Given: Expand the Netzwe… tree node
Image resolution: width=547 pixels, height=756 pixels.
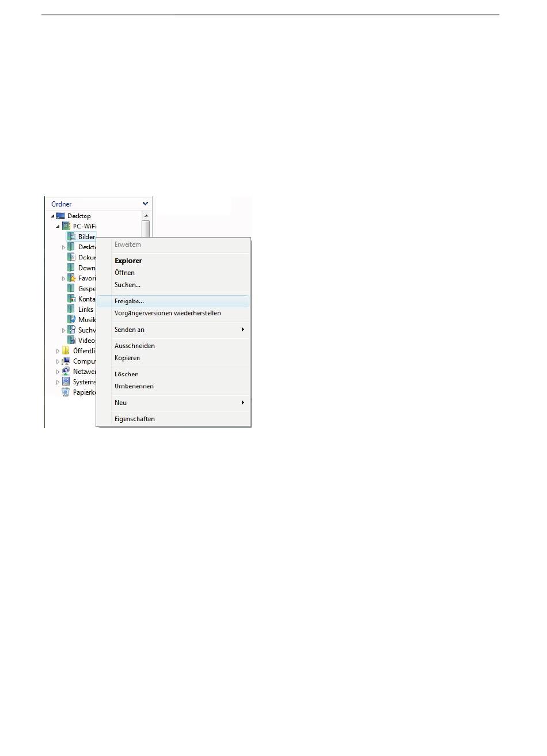Looking at the screenshot, I should 58,372.
